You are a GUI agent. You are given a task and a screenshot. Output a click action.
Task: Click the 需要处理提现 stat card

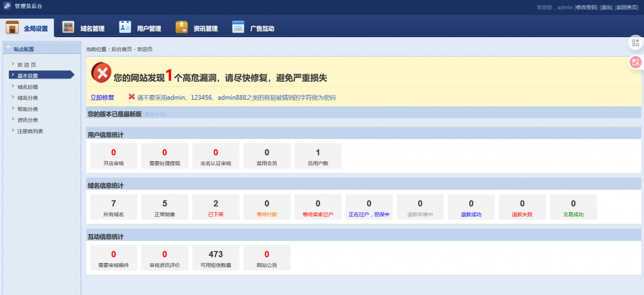click(165, 156)
